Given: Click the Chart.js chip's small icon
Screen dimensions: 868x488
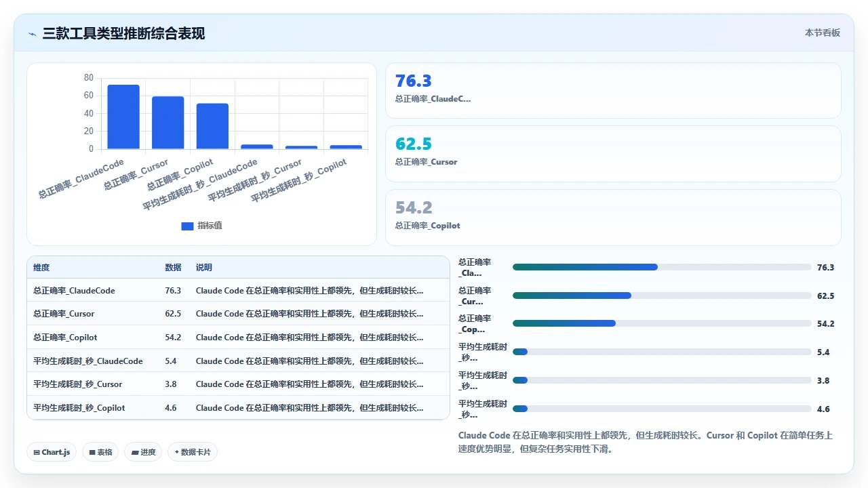Looking at the screenshot, I should point(37,452).
